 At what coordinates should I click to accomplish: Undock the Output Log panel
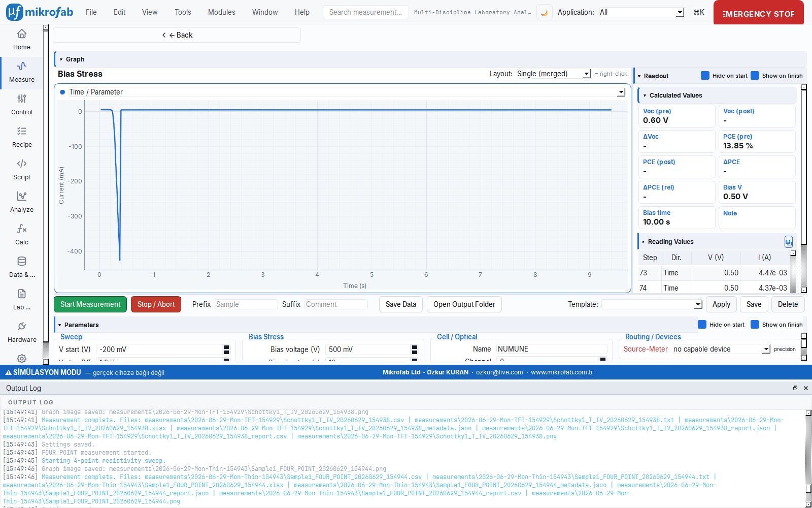[x=795, y=388]
